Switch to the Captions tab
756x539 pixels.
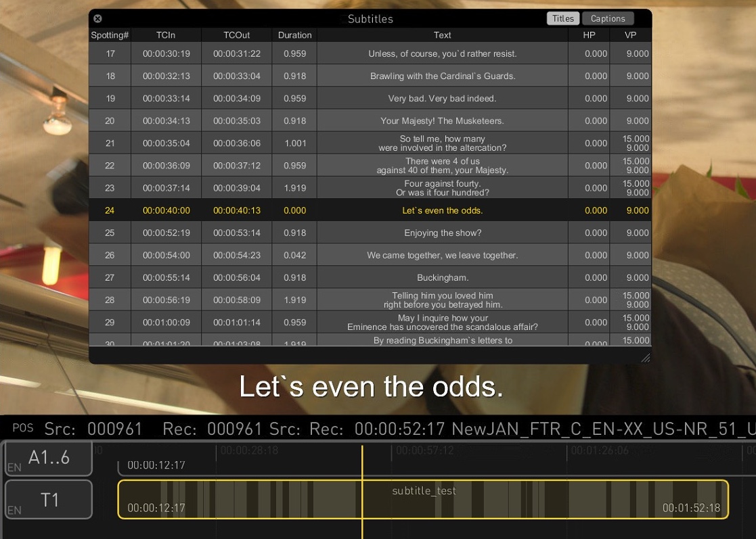point(608,19)
